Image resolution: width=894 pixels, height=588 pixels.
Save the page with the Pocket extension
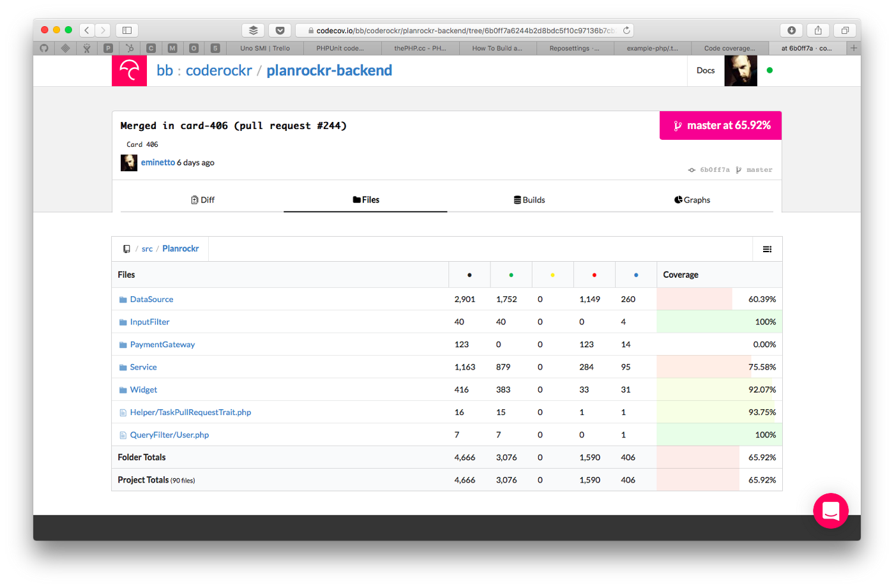click(x=280, y=30)
